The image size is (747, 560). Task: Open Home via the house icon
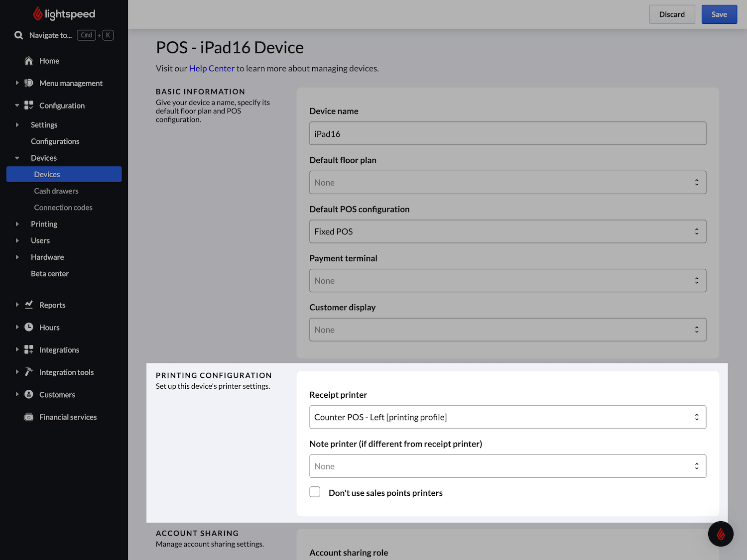pos(29,61)
